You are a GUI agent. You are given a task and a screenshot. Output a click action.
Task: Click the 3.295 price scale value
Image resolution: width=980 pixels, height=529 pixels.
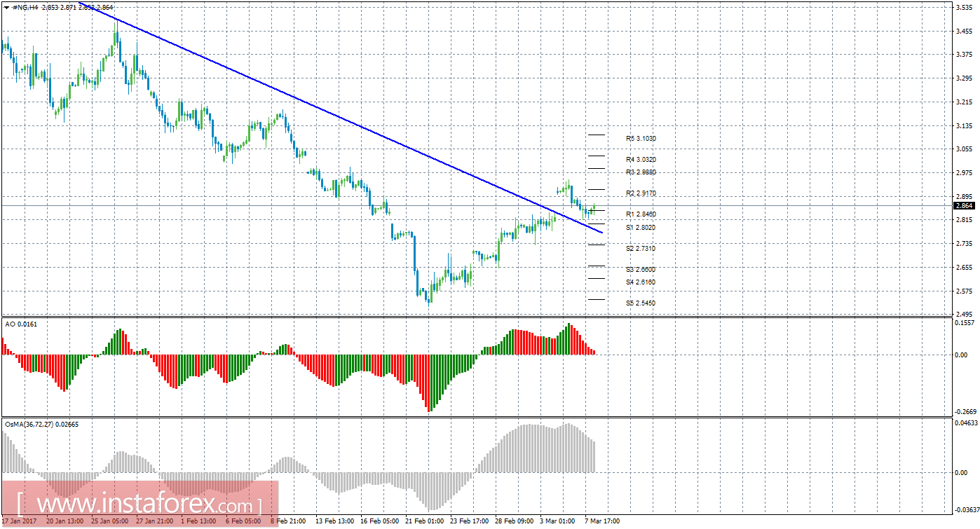(x=964, y=78)
